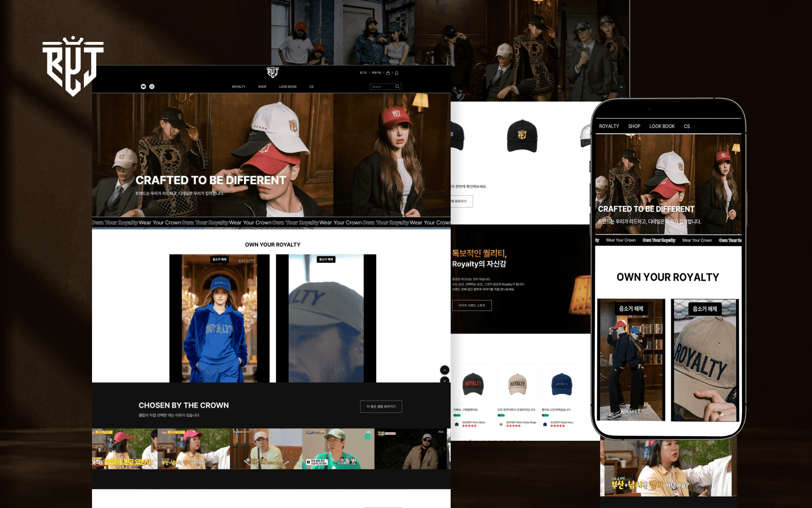Viewport: 812px width, 508px height.
Task: Click the CRAFTED TO BE DIFFERENT hero banner heading
Action: pos(211,181)
